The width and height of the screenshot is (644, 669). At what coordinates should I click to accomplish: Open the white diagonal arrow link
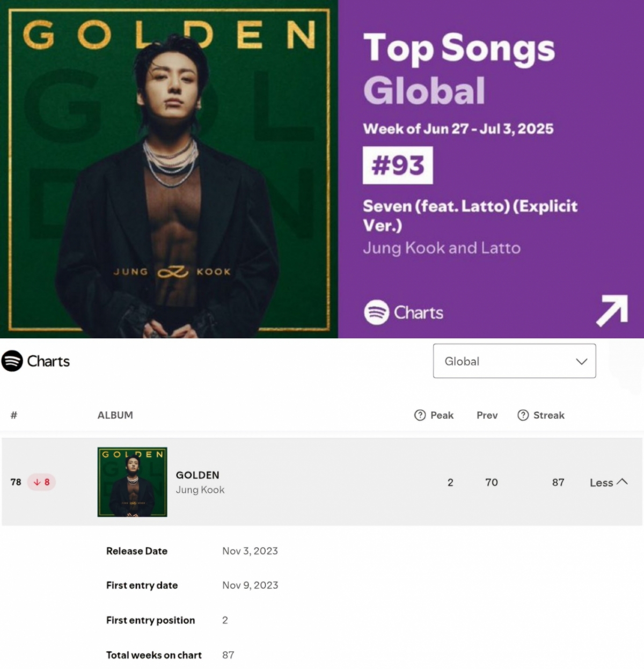tap(612, 310)
